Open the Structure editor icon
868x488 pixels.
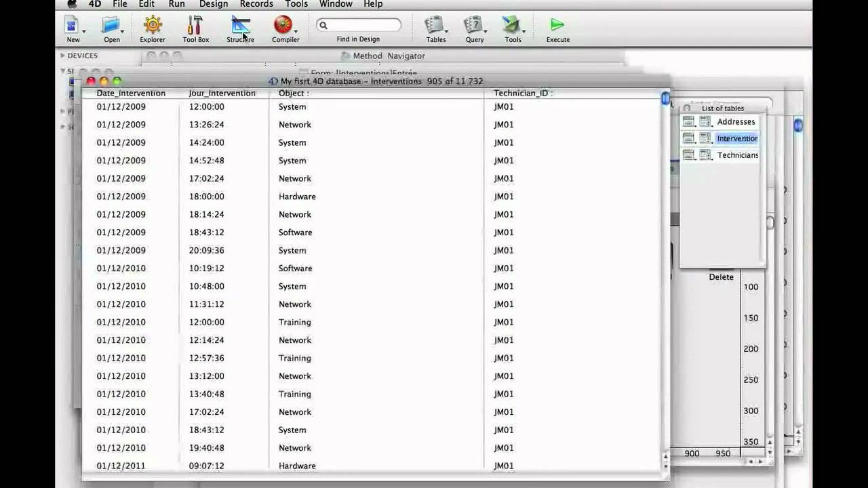click(x=240, y=25)
